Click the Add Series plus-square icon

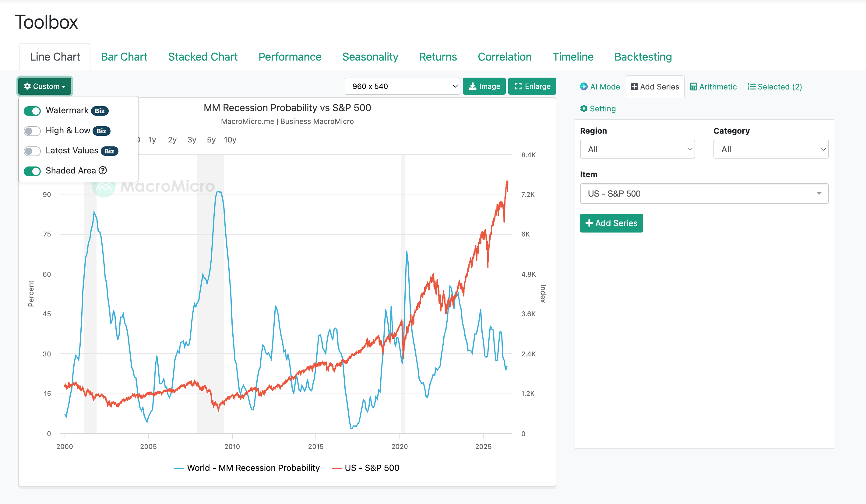pyautogui.click(x=634, y=87)
